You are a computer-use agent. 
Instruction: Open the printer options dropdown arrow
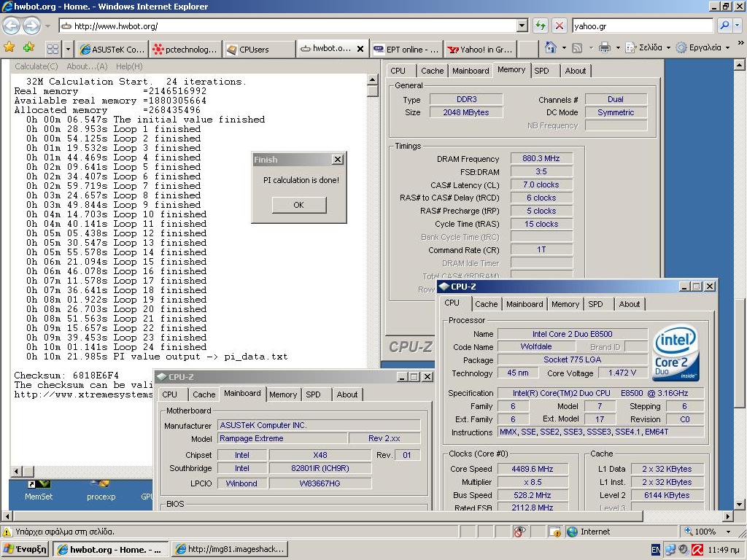pyautogui.click(x=618, y=47)
